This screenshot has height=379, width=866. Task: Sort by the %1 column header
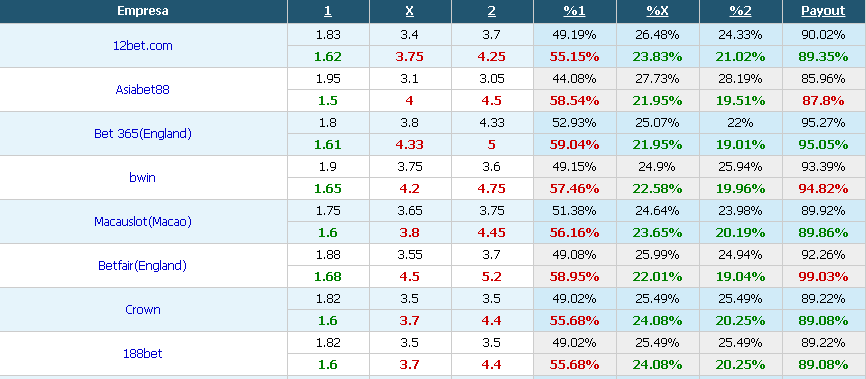(x=574, y=11)
